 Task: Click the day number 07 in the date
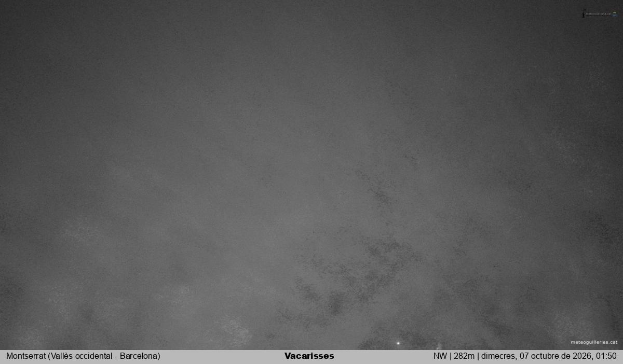(525, 356)
